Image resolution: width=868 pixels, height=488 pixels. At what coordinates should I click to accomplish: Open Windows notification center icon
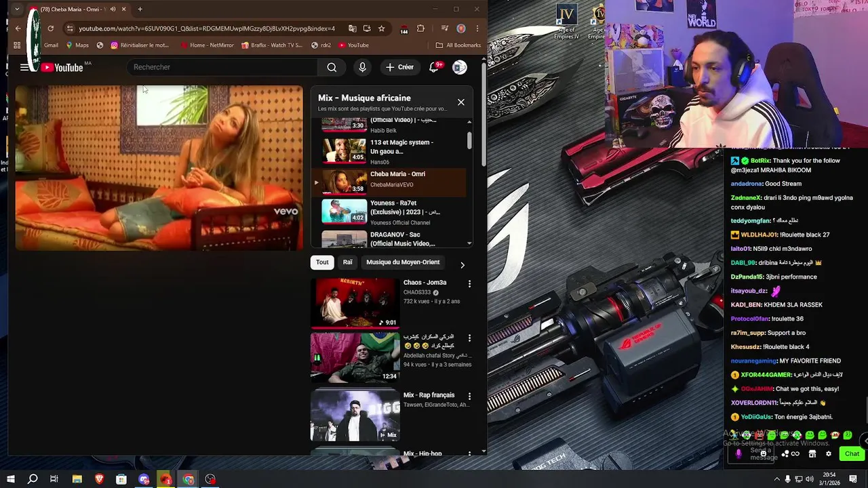point(852,479)
